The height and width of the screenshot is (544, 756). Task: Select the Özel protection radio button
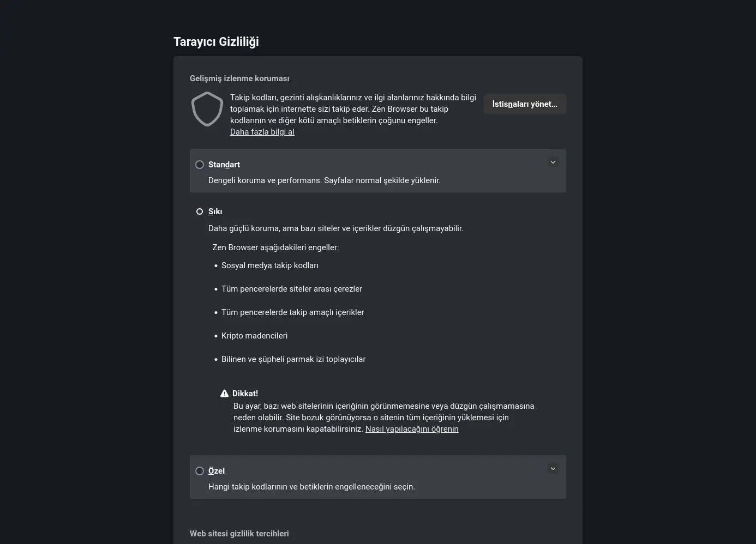[x=200, y=471]
